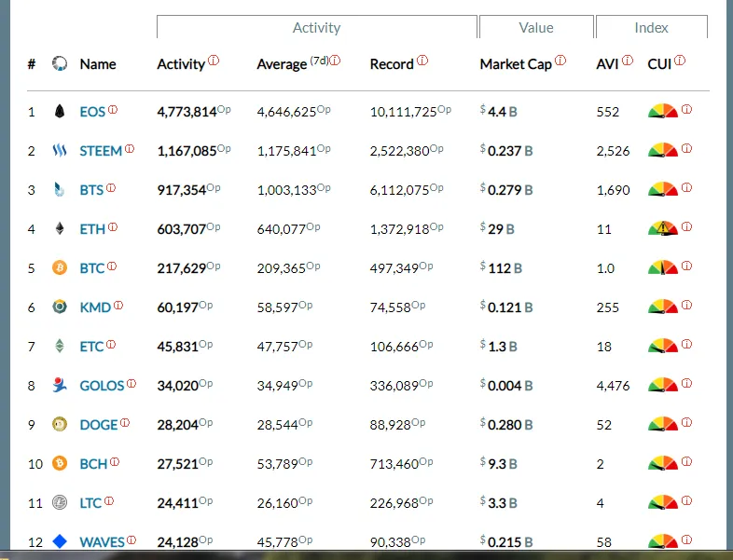Image resolution: width=733 pixels, height=560 pixels.
Task: Sort by the Record column header
Action: coord(392,64)
